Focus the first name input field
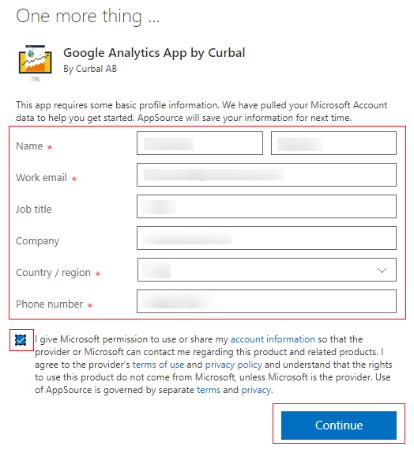The width and height of the screenshot is (414, 450). tap(200, 143)
